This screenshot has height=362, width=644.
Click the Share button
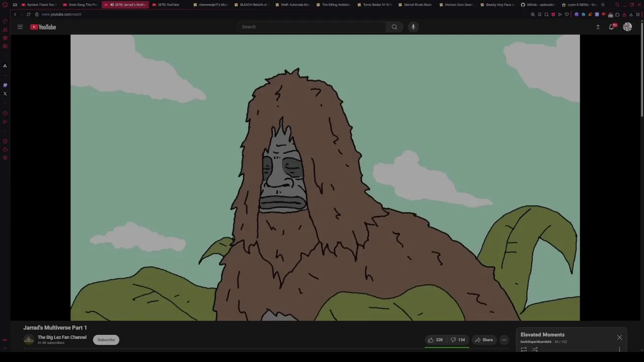[x=484, y=340]
